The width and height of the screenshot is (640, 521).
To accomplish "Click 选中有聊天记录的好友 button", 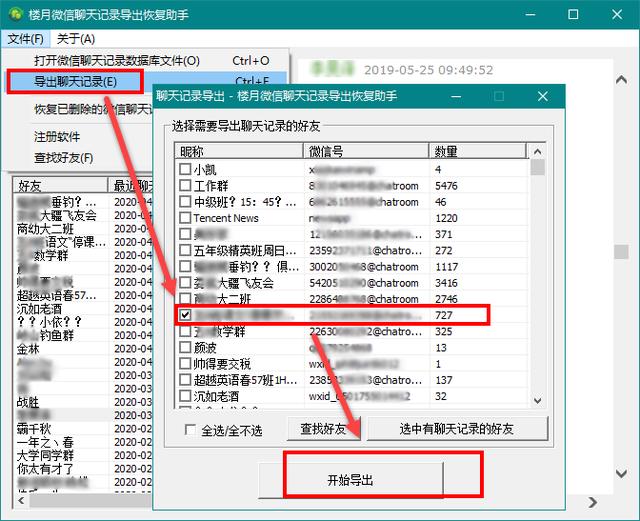I will (456, 429).
